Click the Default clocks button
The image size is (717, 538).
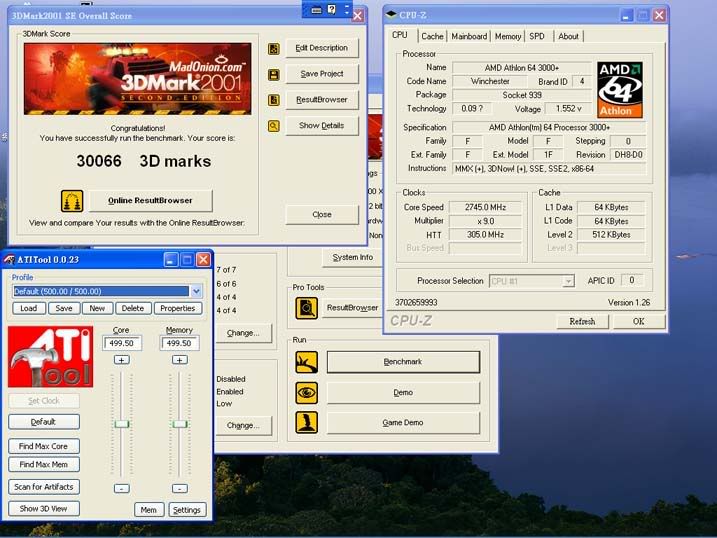click(44, 422)
